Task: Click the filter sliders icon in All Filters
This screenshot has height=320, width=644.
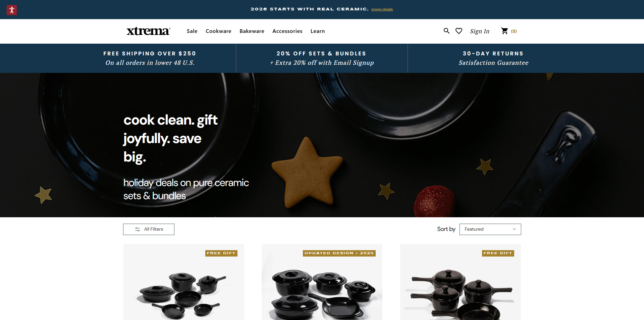Action: pyautogui.click(x=138, y=229)
